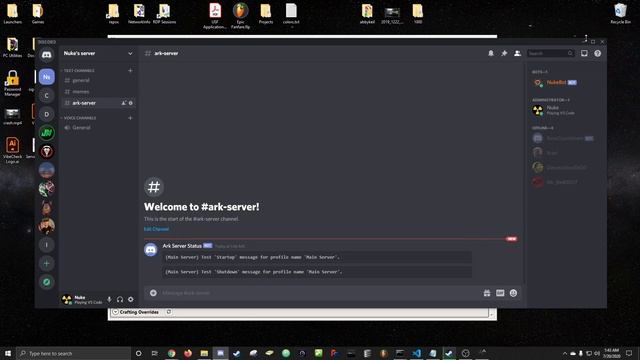Open edit channel gear on ark-server row
This screenshot has height=360, width=640.
tap(131, 103)
